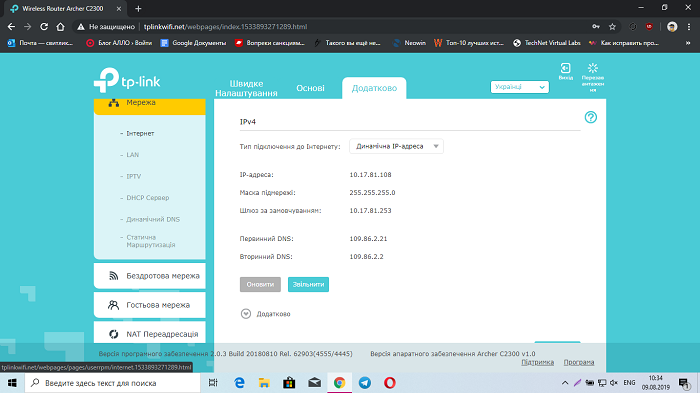Image resolution: width=700 pixels, height=393 pixels.
Task: Open the help question mark icon
Action: click(591, 117)
